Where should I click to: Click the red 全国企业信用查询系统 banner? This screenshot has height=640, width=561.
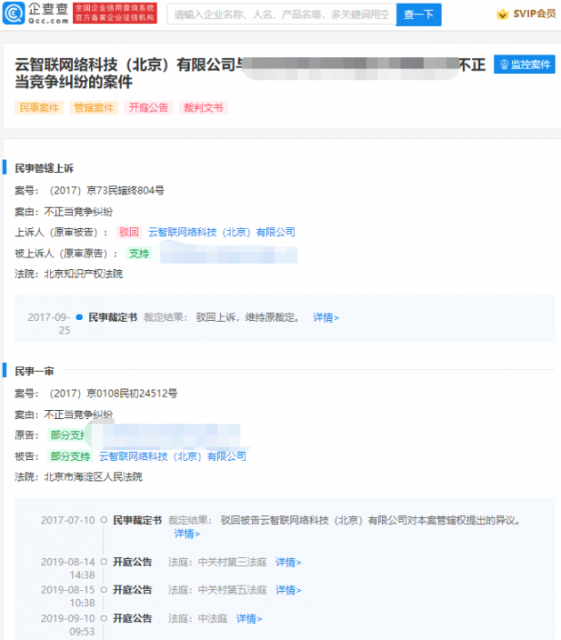(x=115, y=13)
